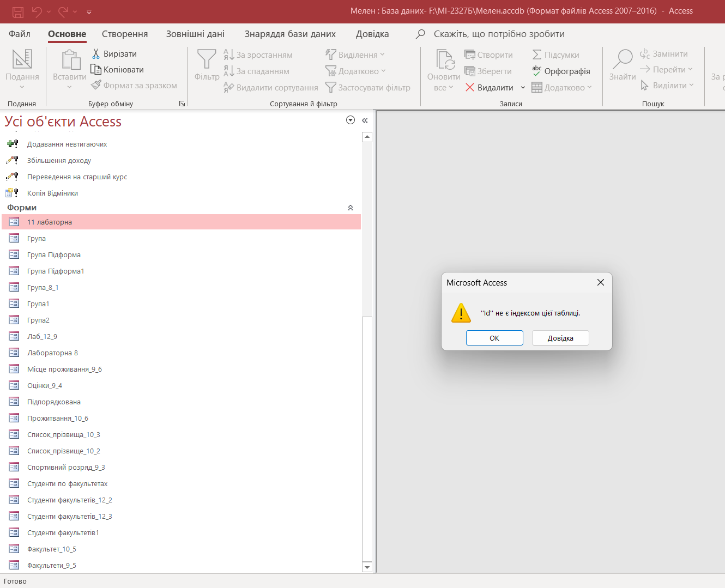Click the Вирізати scissors icon
This screenshot has width=725, height=588.
tap(96, 53)
